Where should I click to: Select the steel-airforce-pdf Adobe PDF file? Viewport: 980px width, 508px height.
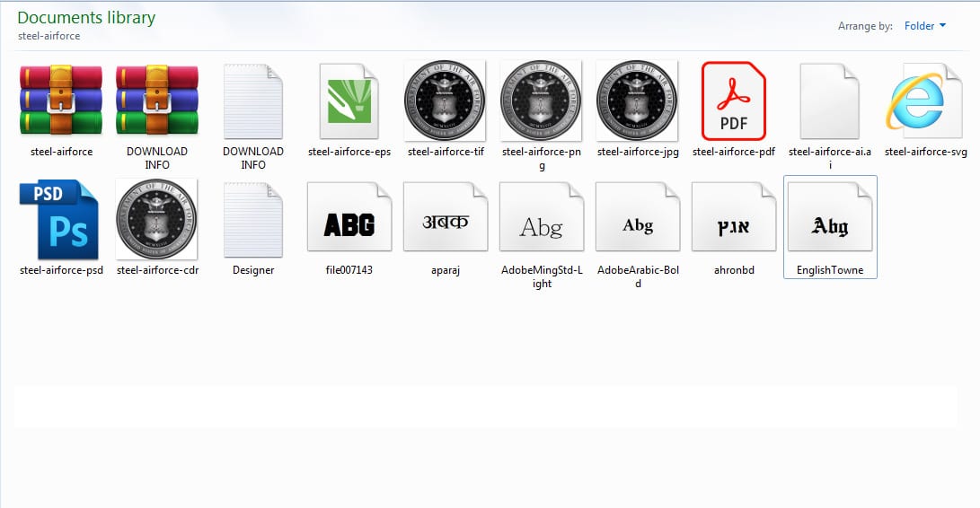click(734, 101)
